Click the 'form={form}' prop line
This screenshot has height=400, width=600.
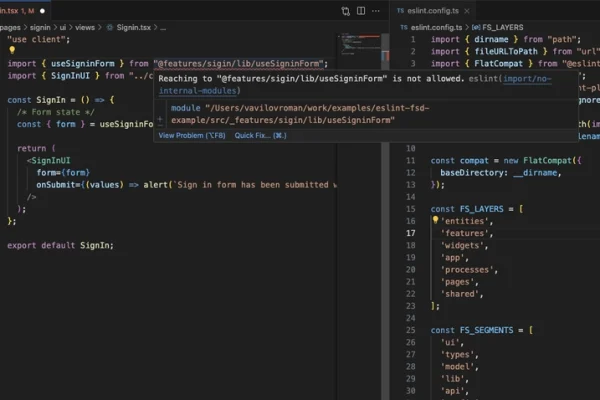pos(63,173)
